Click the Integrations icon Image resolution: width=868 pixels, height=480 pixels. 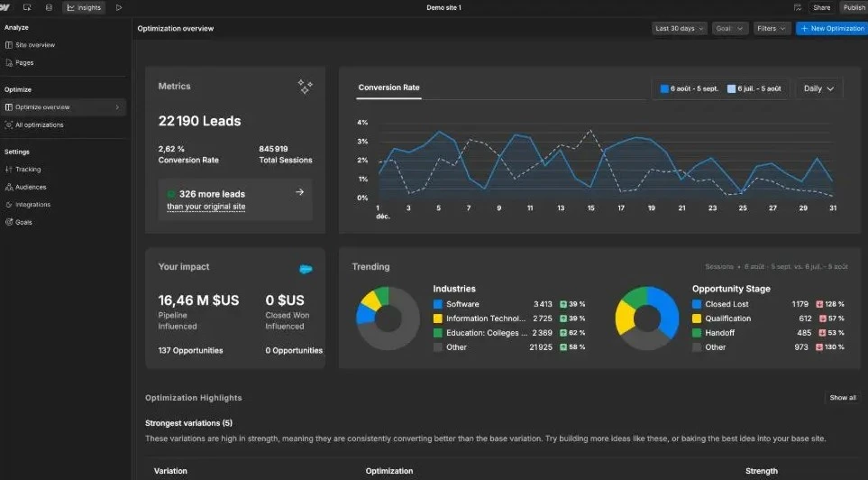(8, 205)
